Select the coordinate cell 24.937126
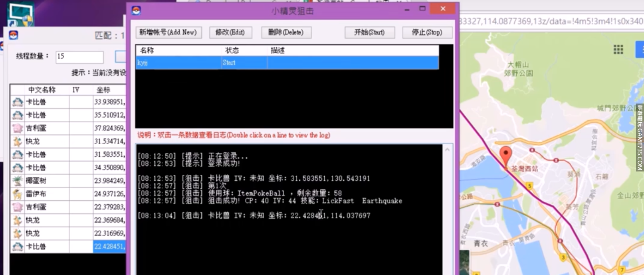The image size is (644, 275). point(109,194)
